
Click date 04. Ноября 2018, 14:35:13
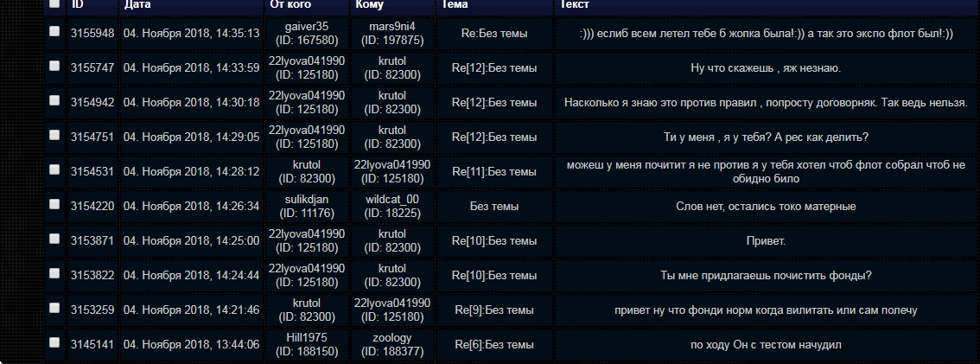pos(191,34)
